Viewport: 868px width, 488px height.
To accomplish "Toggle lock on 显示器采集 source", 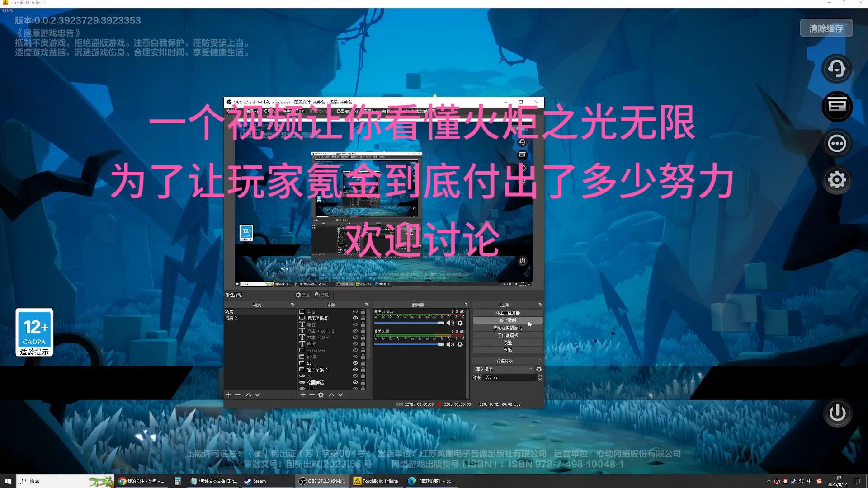I will pyautogui.click(x=363, y=318).
